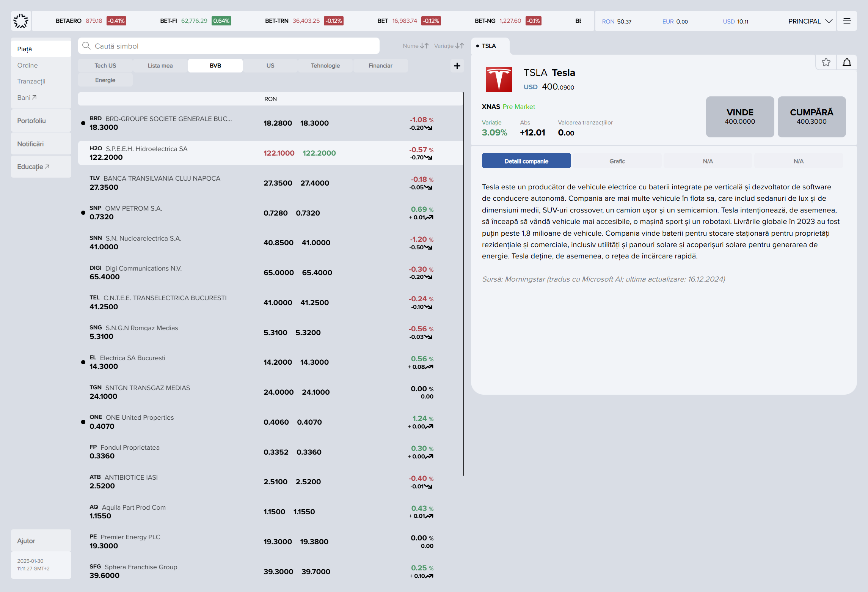Click the USD balance 10.11
The height and width of the screenshot is (592, 868).
point(735,22)
